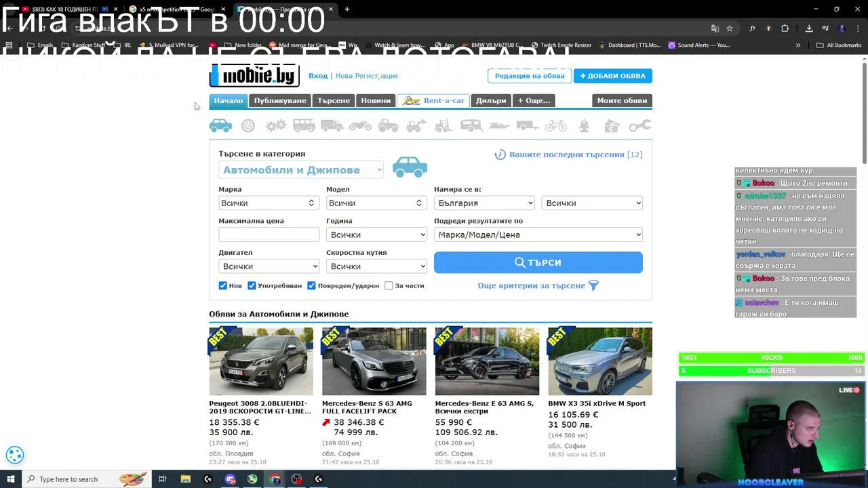Go to the Начало tab
This screenshot has height=488, width=868.
coord(229,100)
